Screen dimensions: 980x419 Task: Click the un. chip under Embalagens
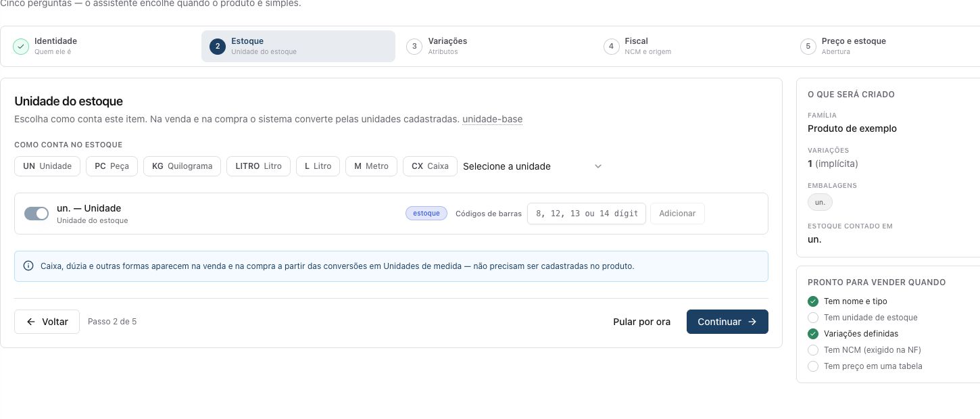coord(820,202)
